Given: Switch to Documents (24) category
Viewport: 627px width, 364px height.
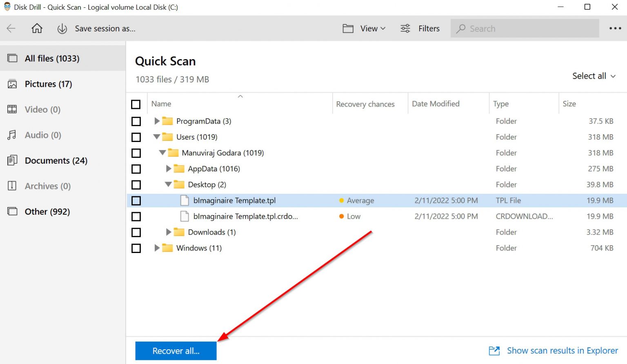Looking at the screenshot, I should coord(63,160).
